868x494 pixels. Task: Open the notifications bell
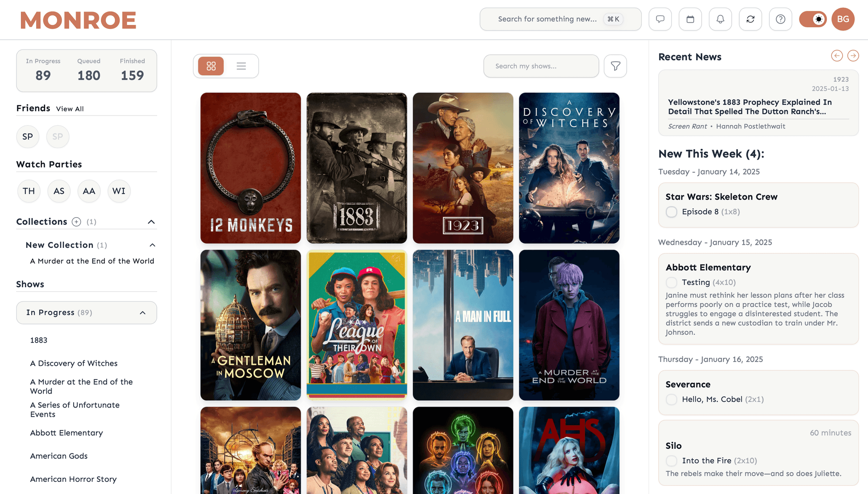click(x=720, y=19)
